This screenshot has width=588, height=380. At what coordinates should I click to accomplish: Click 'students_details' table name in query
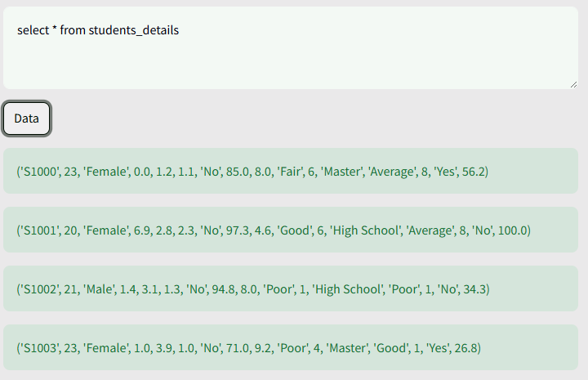click(134, 30)
